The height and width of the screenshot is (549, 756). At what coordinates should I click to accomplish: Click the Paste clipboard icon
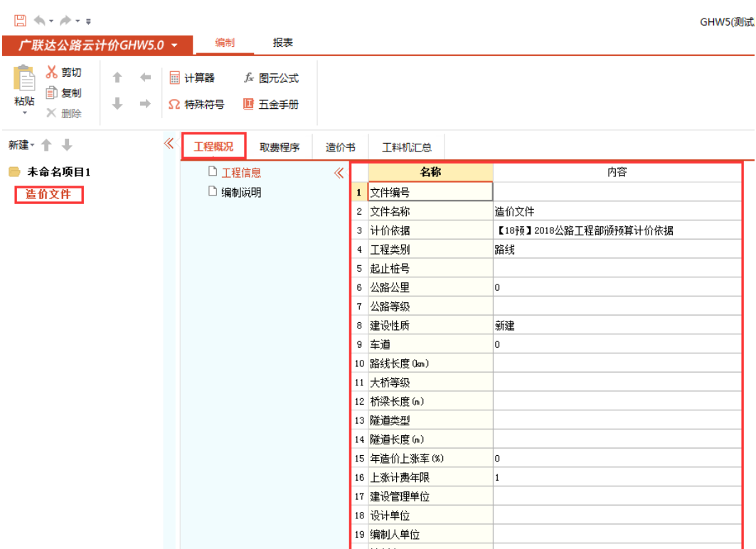24,78
